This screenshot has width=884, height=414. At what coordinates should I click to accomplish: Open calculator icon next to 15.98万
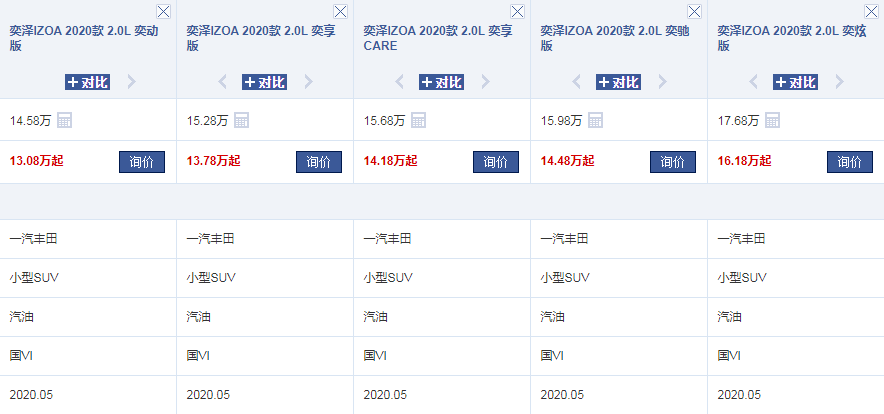595,120
